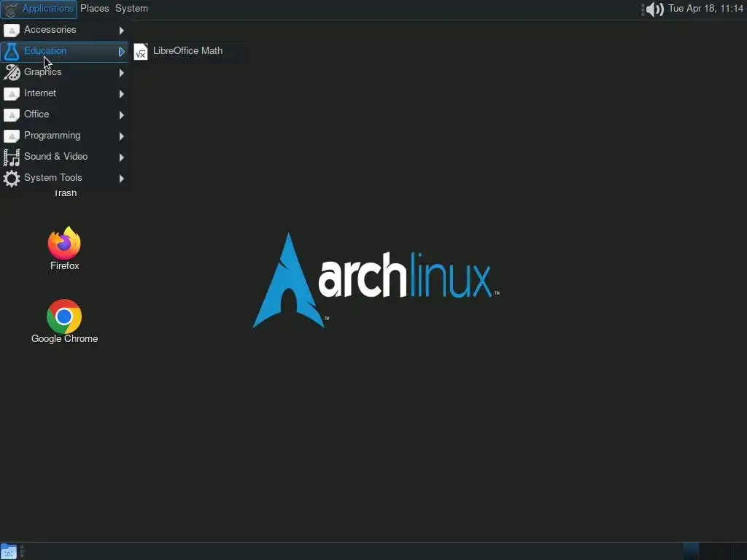Click the Applications menu logo icon
The width and height of the screenshot is (747, 560).
(10, 9)
